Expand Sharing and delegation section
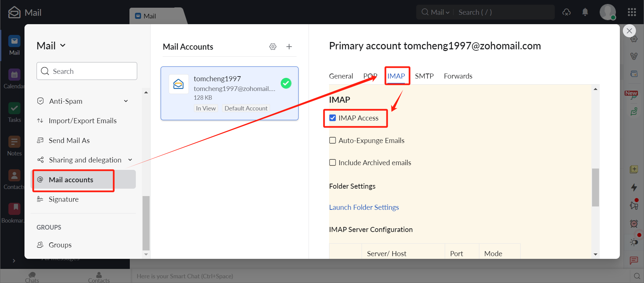Screen dimensions: 644x283 130,160
